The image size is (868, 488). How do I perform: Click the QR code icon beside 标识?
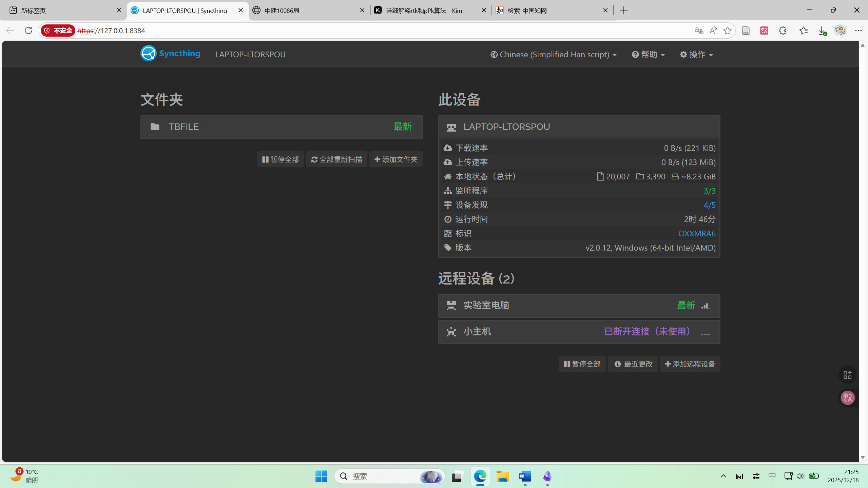448,233
